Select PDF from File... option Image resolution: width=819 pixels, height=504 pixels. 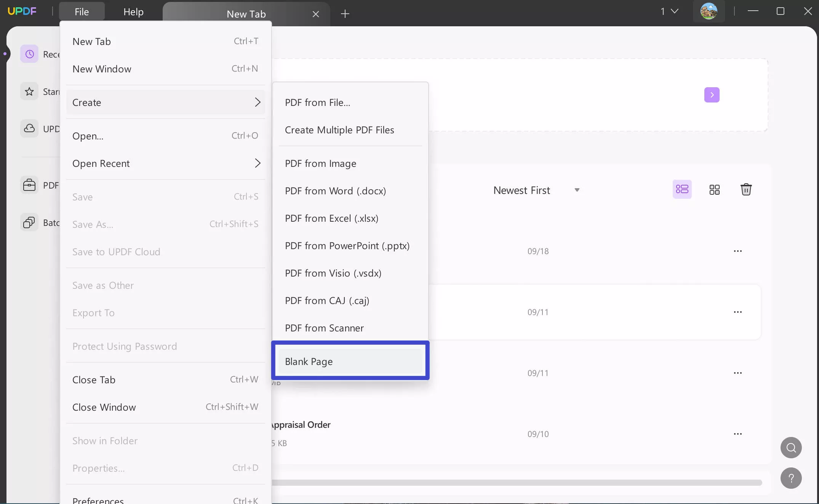pyautogui.click(x=350, y=102)
